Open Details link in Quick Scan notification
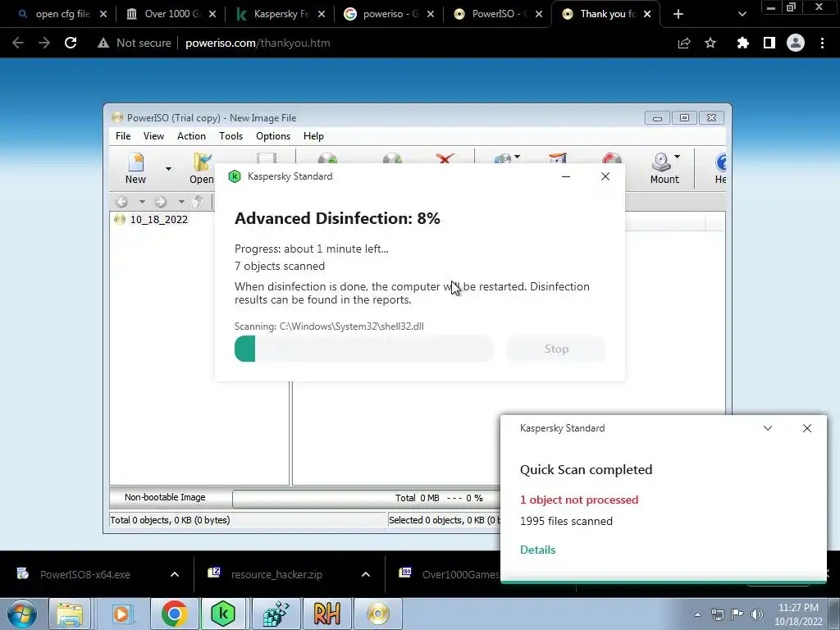Screen dimensions: 840x630 537,550
